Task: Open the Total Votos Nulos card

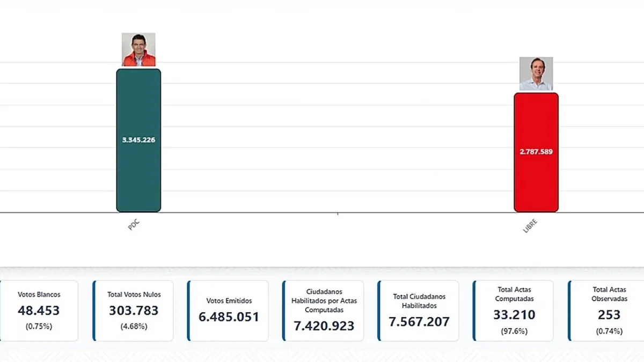Action: coord(133,311)
